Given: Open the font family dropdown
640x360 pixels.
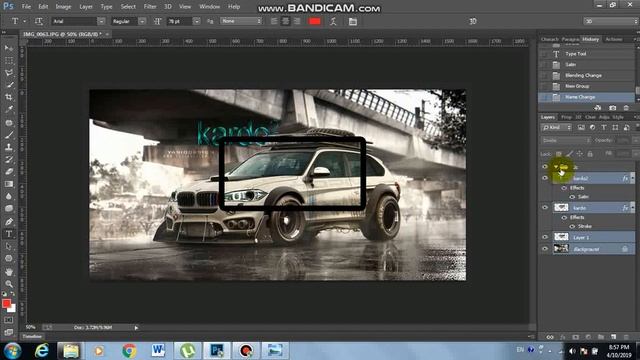Looking at the screenshot, I should (101, 21).
